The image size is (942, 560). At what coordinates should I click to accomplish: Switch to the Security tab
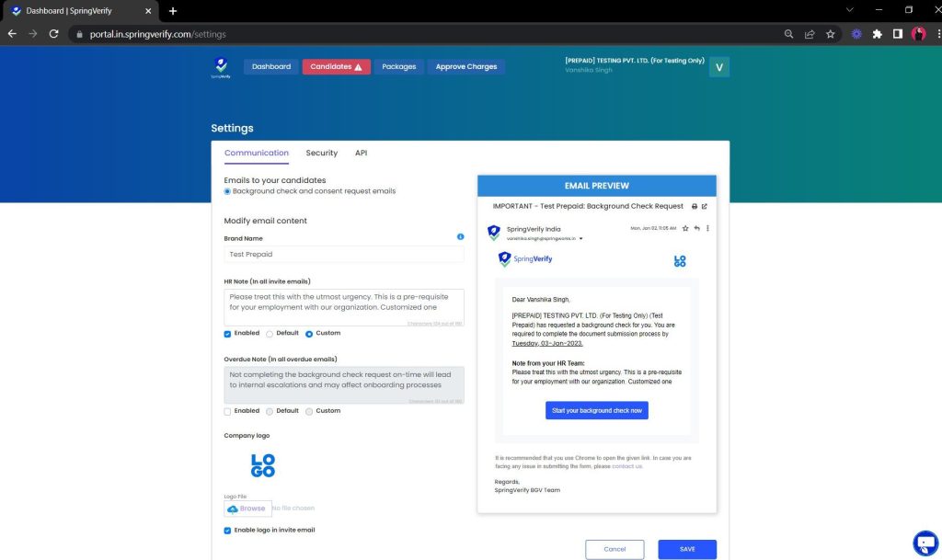click(x=321, y=153)
